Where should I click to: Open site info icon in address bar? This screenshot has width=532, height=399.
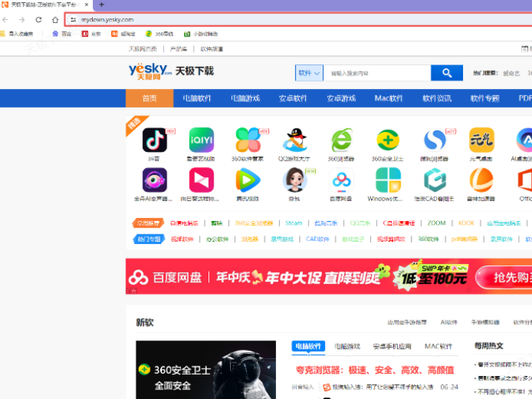tap(73, 20)
